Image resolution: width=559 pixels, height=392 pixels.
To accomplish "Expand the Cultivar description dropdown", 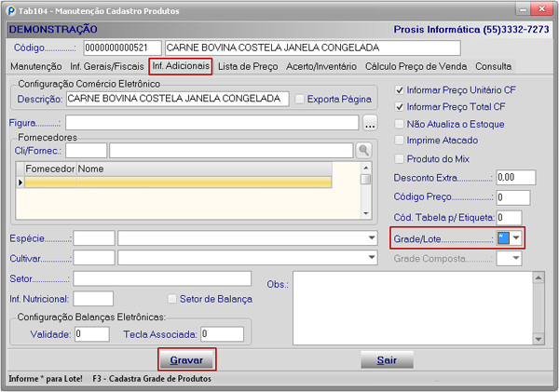I will 372,257.
